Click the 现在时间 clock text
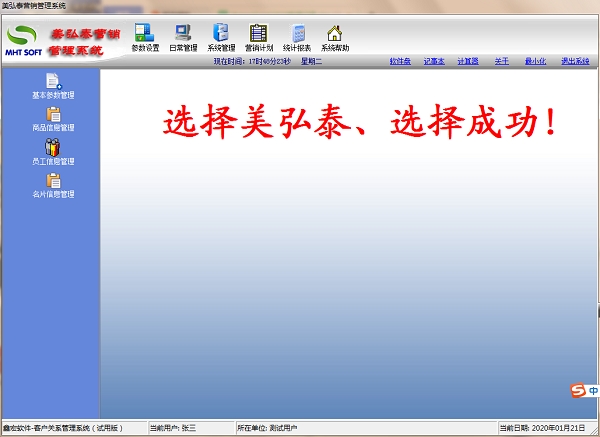Image resolution: width=600 pixels, height=437 pixels. (x=252, y=61)
